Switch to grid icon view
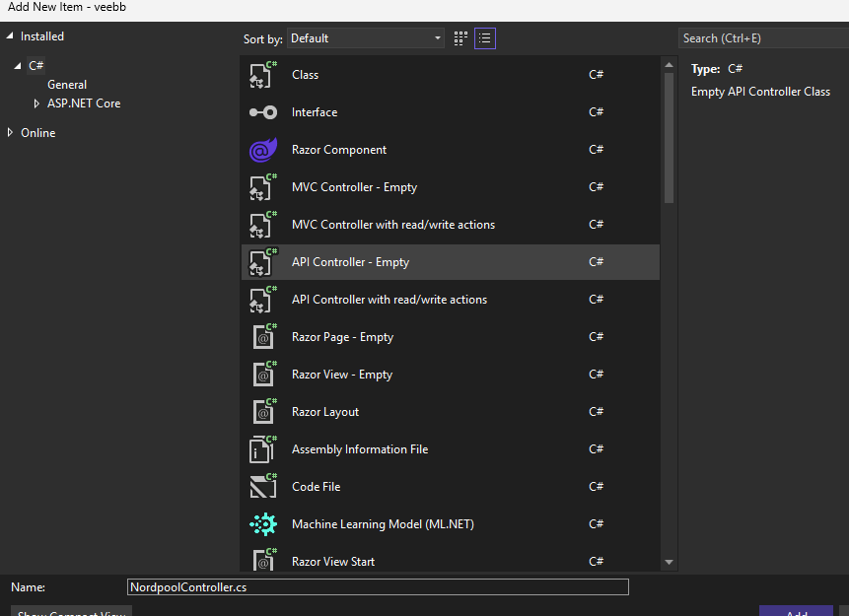Image resolution: width=849 pixels, height=616 pixels. (460, 38)
